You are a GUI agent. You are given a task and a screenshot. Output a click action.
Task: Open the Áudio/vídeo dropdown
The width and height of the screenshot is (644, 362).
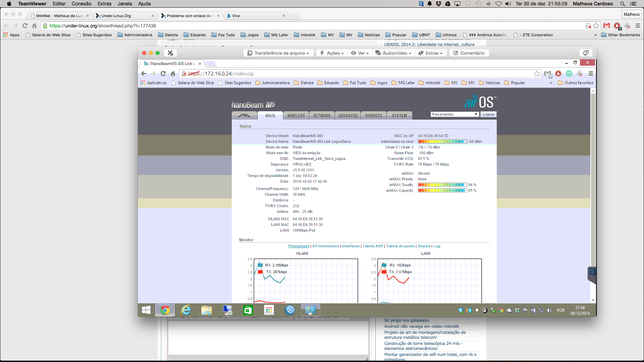[393, 53]
